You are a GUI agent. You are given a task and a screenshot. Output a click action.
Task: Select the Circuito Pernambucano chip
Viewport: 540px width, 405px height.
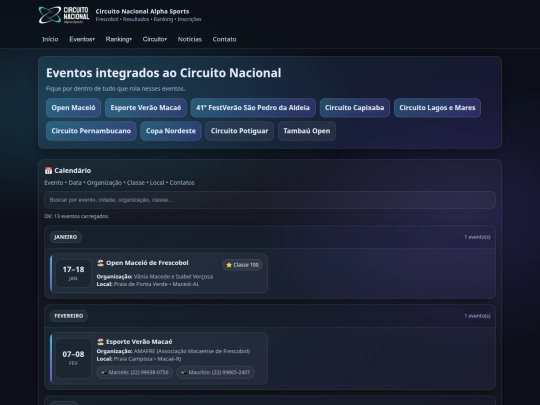[91, 131]
